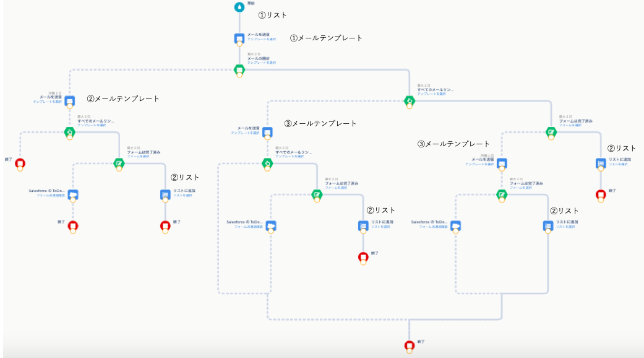Click End node below leftmost Salesforce ToDo

(x=73, y=225)
